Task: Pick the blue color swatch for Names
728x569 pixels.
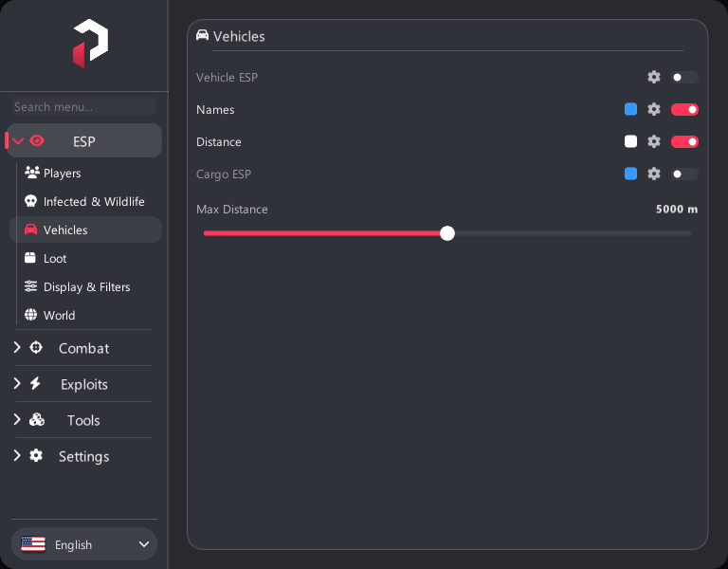Action: click(630, 109)
